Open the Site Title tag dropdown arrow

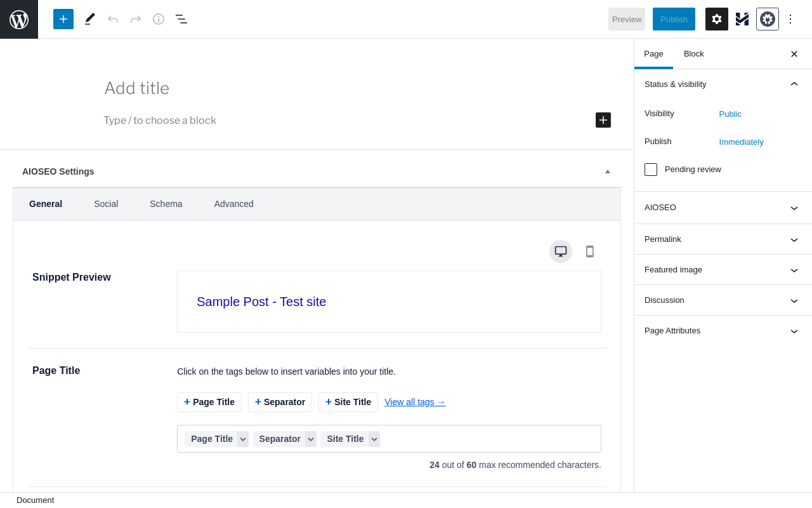tap(374, 439)
